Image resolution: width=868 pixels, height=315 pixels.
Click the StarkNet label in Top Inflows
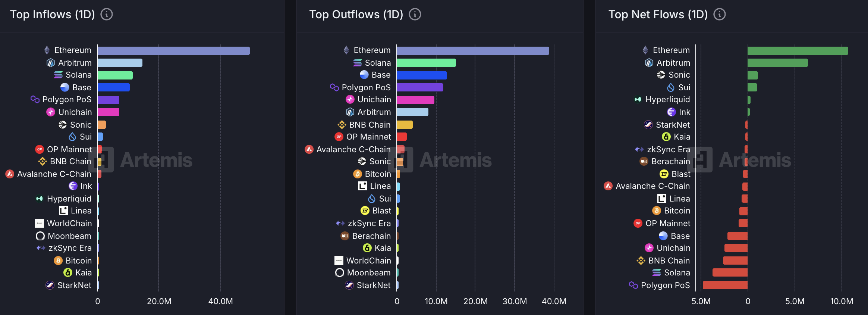pos(75,285)
